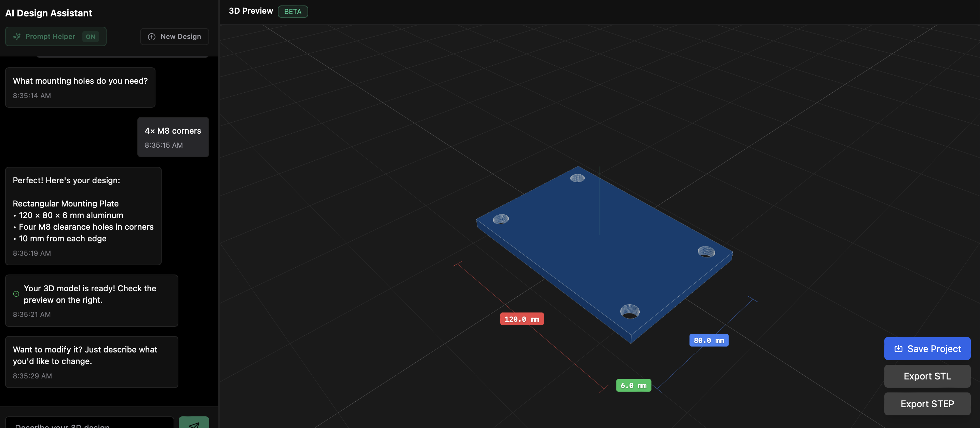Click the Save Project button
This screenshot has width=980, height=428.
pyautogui.click(x=927, y=348)
